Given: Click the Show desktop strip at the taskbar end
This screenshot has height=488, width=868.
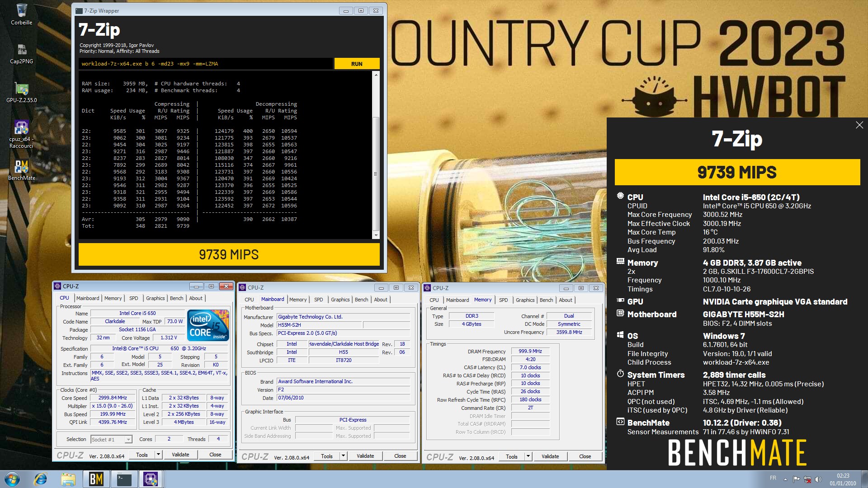Looking at the screenshot, I should coord(864,479).
